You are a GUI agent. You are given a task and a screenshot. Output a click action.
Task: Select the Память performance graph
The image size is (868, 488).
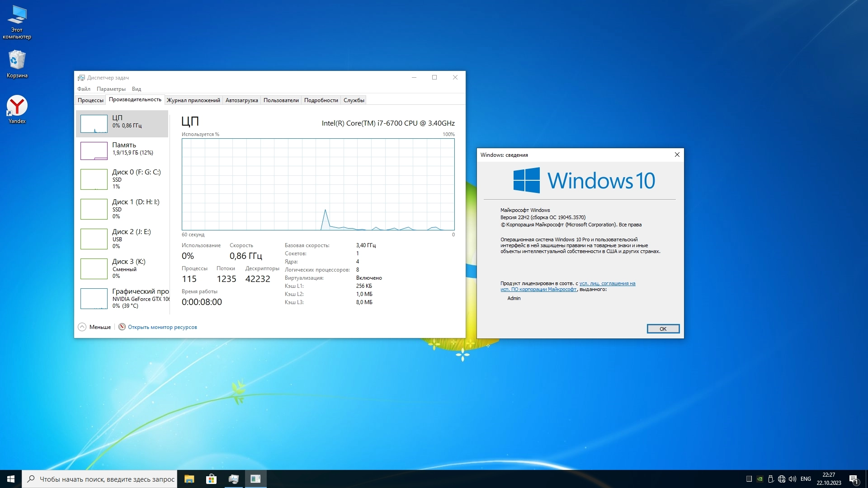click(123, 150)
